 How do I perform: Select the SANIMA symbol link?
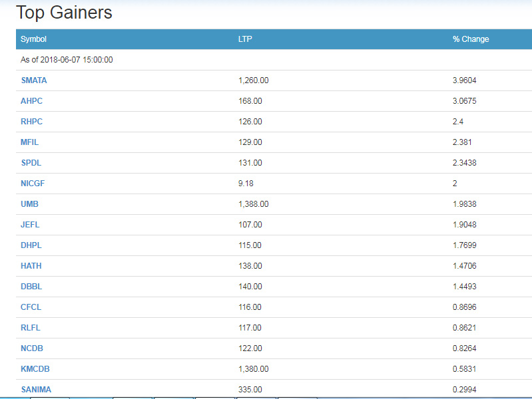pyautogui.click(x=36, y=390)
